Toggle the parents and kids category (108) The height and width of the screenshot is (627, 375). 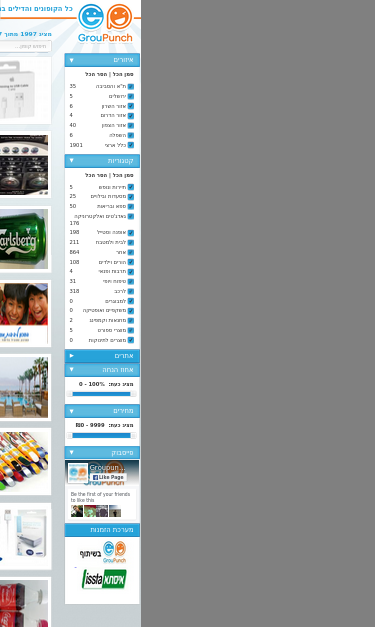(x=131, y=262)
